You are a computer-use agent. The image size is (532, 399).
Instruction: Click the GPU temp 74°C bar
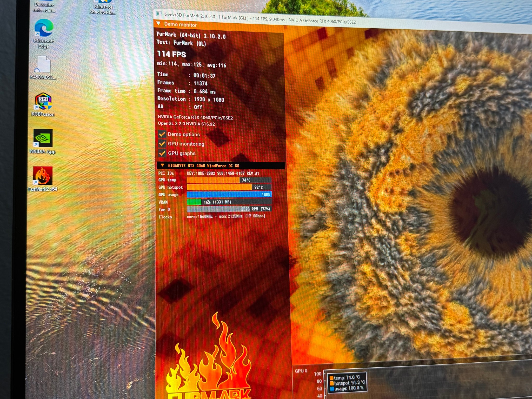click(x=229, y=180)
